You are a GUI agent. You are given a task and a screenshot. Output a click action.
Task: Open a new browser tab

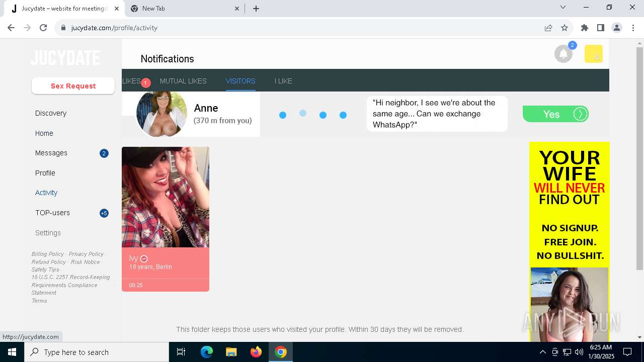pyautogui.click(x=256, y=9)
